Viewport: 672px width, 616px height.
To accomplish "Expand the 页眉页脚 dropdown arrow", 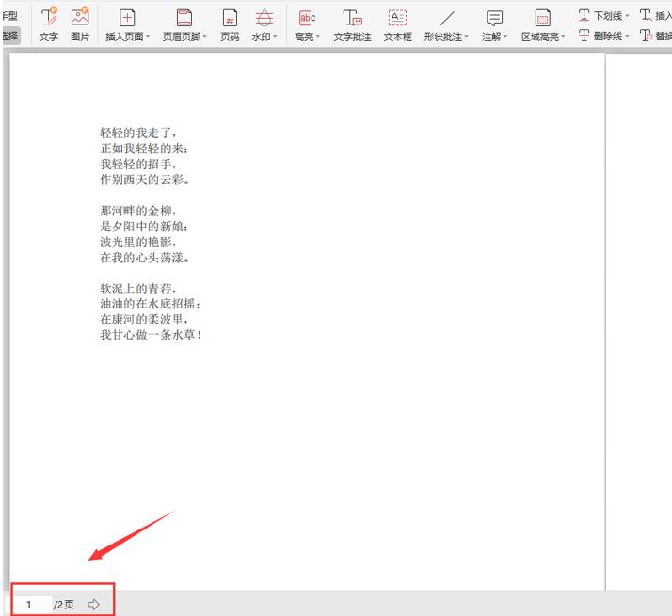I will (205, 37).
